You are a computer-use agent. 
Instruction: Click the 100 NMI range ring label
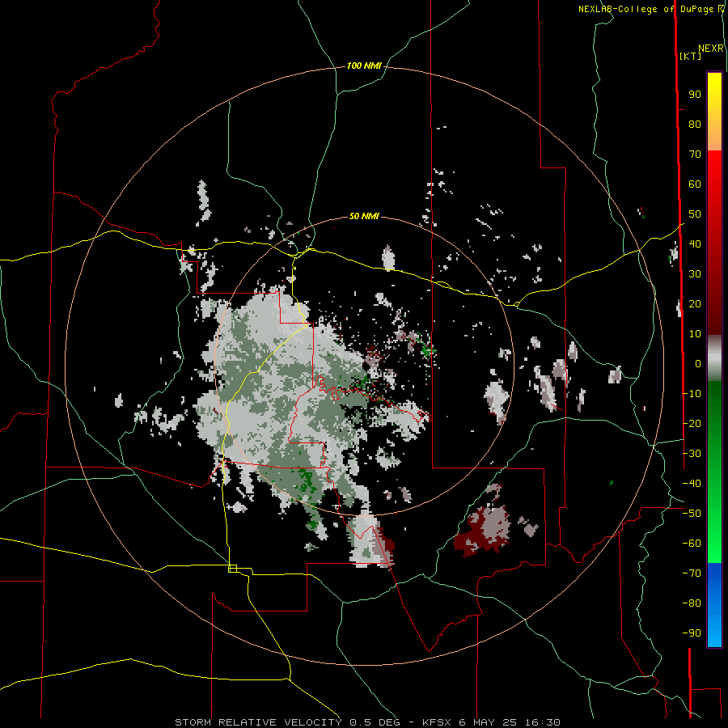(x=364, y=66)
